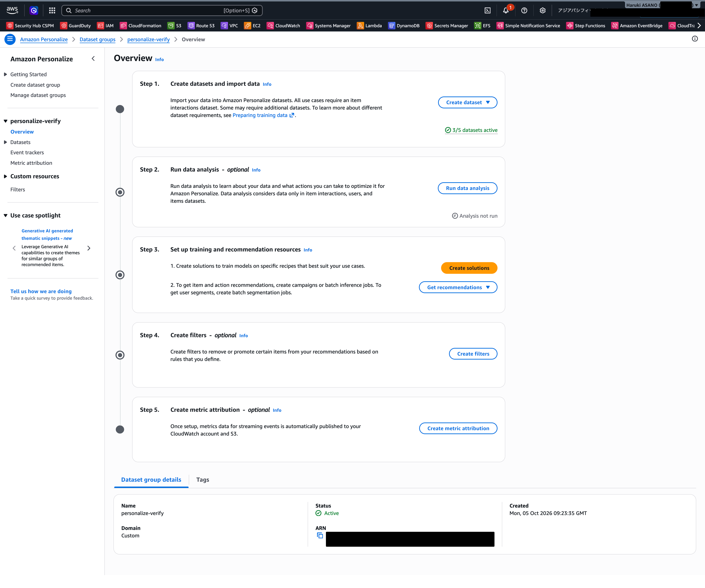Click the Create filters button
The width and height of the screenshot is (705, 588).
point(473,354)
